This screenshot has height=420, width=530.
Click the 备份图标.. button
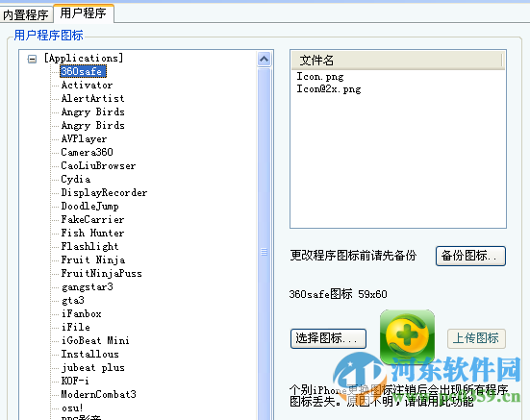tap(470, 256)
